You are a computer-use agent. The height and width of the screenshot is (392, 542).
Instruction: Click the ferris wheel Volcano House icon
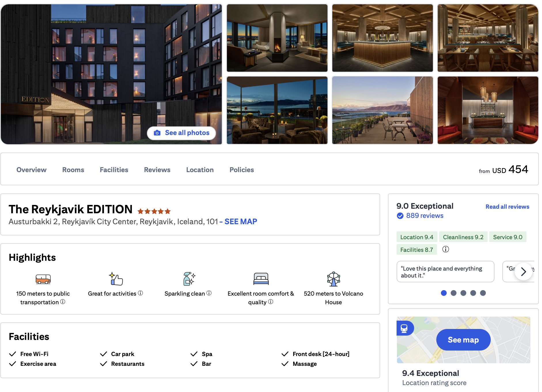(333, 278)
